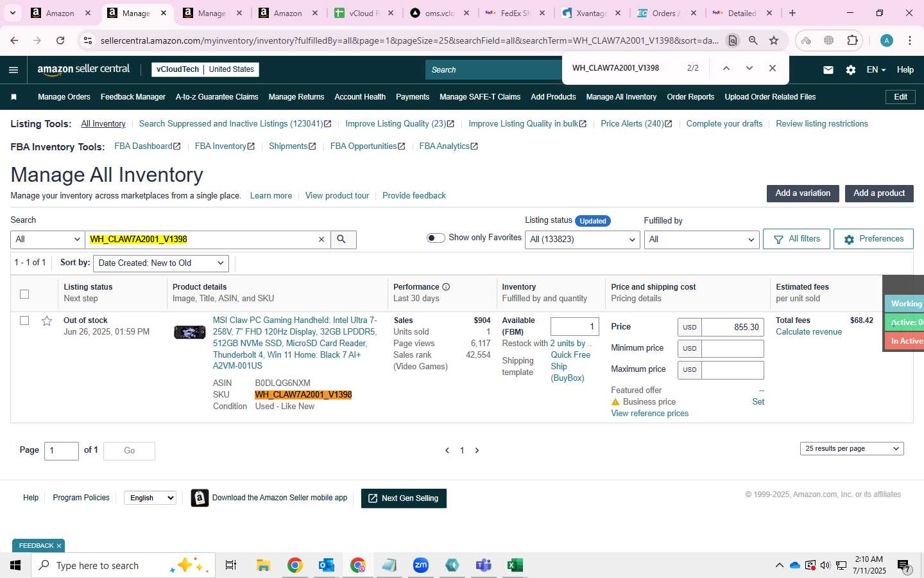Open Microsoft Teams from taskbar
The image size is (924, 578).
point(483,565)
